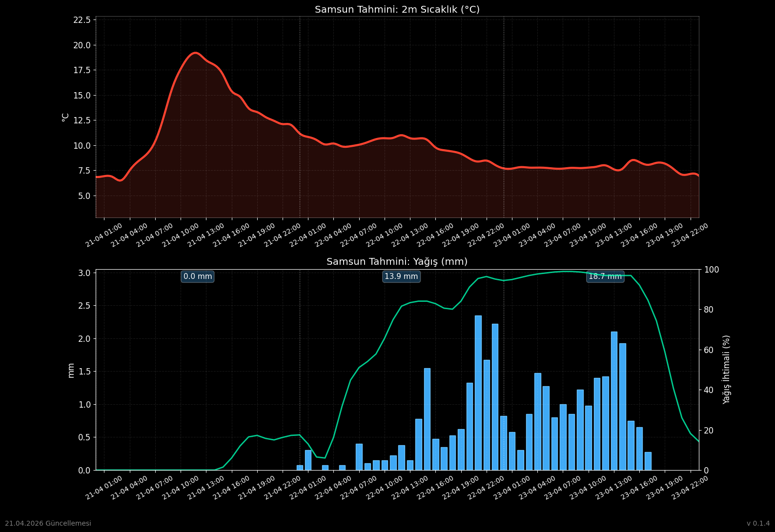Click '22-04 01:00' tick in temperature chart
The height and width of the screenshot is (532, 775).
point(307,235)
